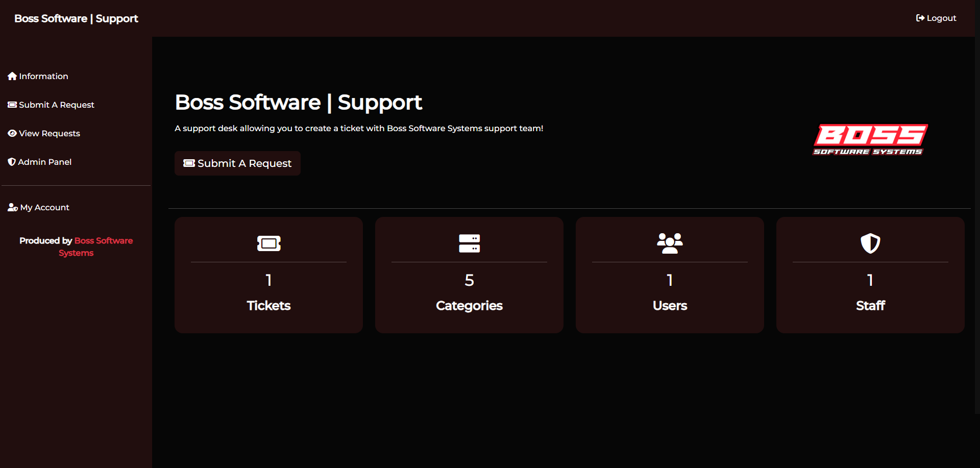Click the user-gear icon beside My Account
The height and width of the screenshot is (468, 980).
[13, 207]
